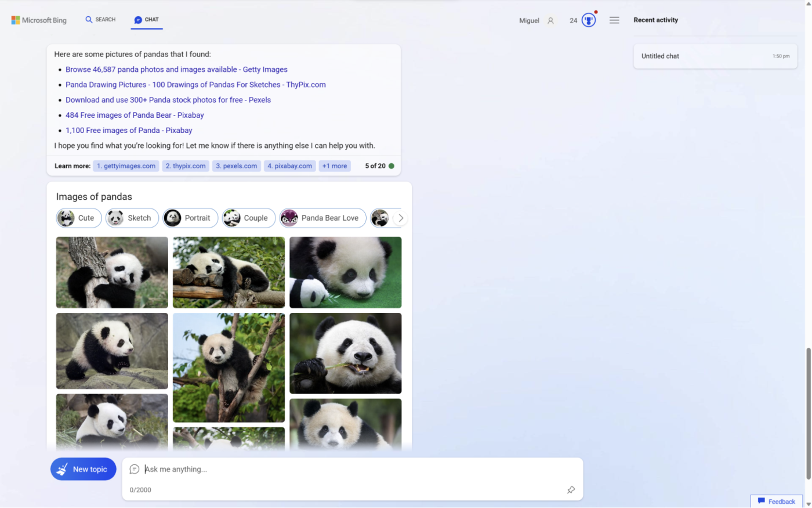Expand the +1 more sources chip
The width and height of the screenshot is (812, 508).
335,166
